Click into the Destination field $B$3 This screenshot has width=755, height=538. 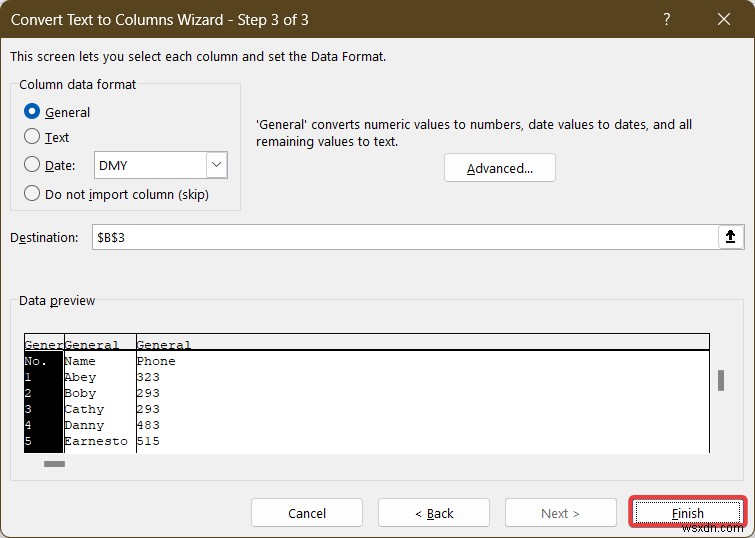(x=405, y=237)
